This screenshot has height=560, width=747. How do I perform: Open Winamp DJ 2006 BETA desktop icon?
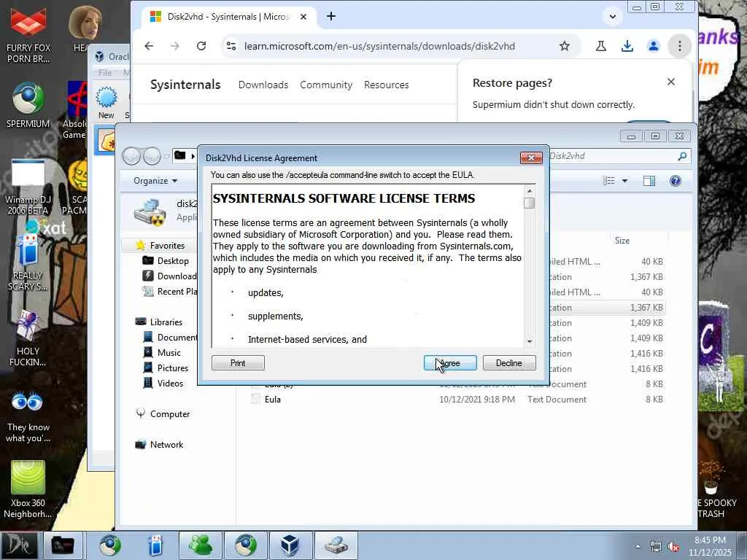pyautogui.click(x=28, y=187)
